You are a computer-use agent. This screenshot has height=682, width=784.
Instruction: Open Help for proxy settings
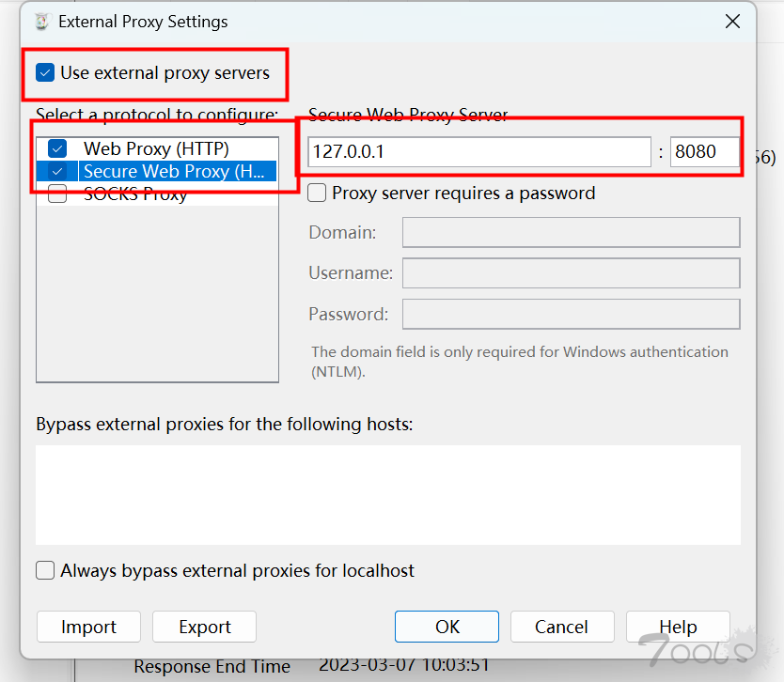click(678, 627)
